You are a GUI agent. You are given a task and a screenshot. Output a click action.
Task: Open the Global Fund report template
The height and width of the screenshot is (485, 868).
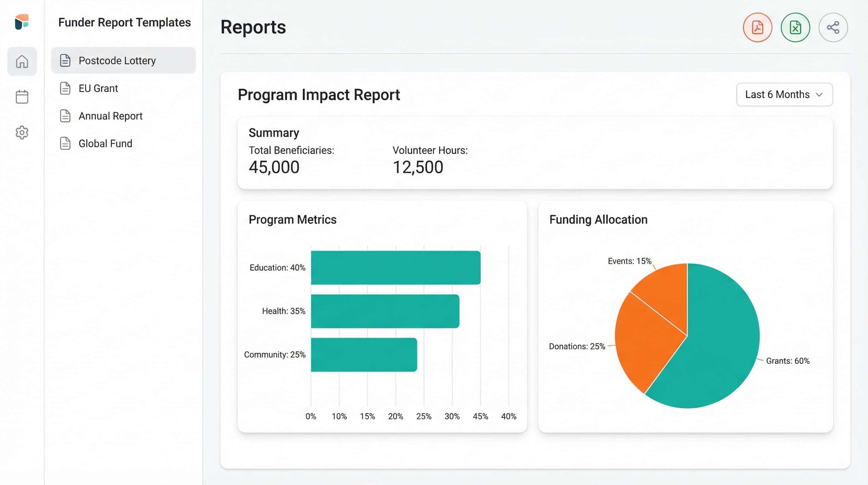[105, 143]
